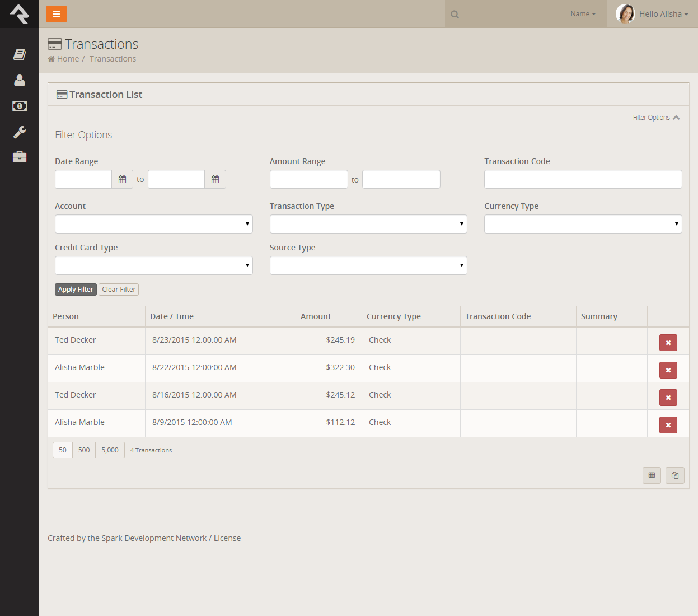Open the wrench tools icon in sidebar
The width and height of the screenshot is (698, 616).
coord(20,132)
